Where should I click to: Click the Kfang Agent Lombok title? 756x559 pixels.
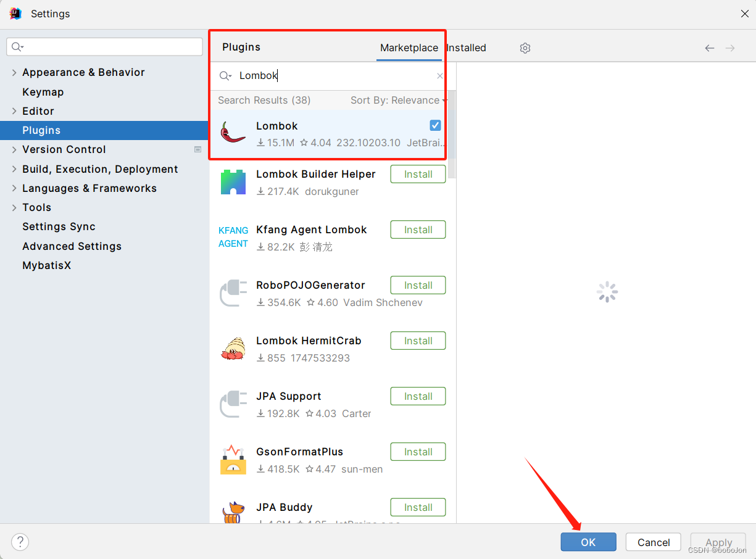pyautogui.click(x=312, y=230)
